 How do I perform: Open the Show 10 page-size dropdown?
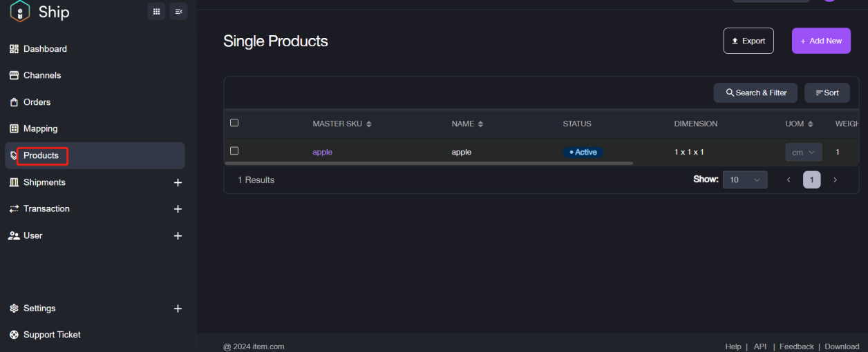745,180
